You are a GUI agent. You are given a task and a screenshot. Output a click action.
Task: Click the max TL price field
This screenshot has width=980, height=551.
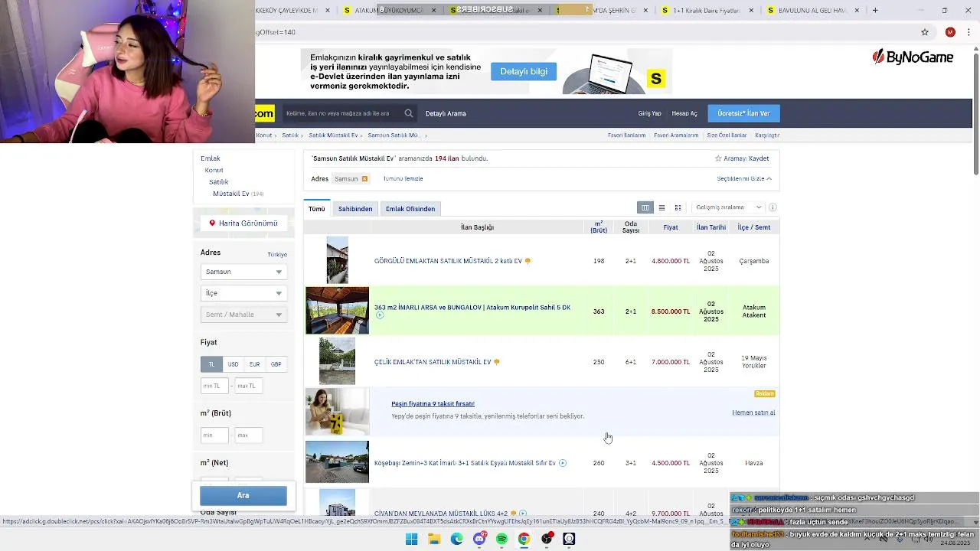[x=249, y=386]
